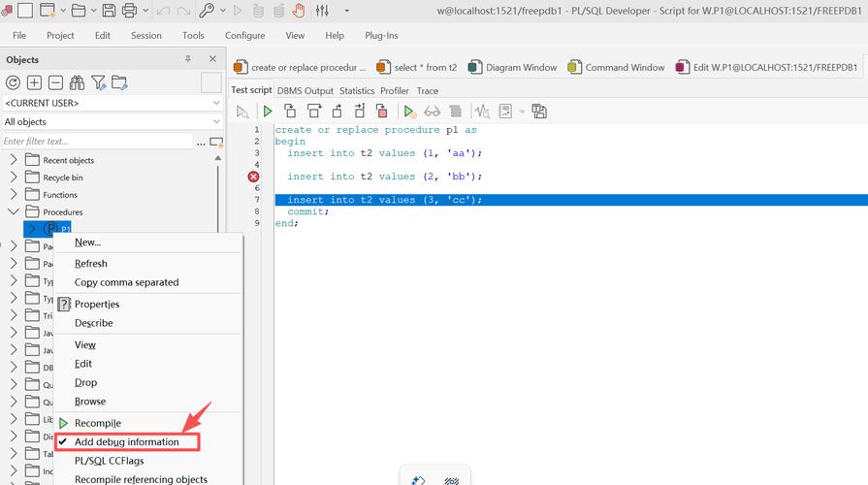The image size is (868, 485).
Task: Click the plus box icon in Objects toolbar
Action: [34, 82]
